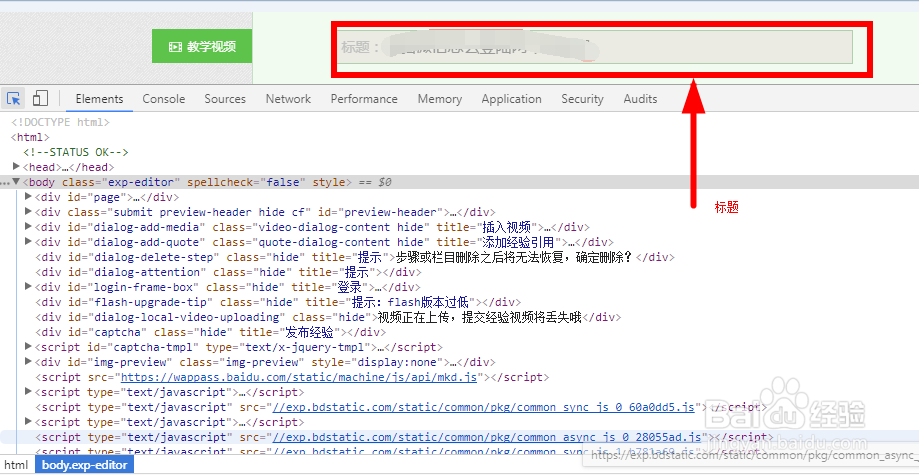
Task: Click the 发布经验 title attribute value
Action: [309, 332]
